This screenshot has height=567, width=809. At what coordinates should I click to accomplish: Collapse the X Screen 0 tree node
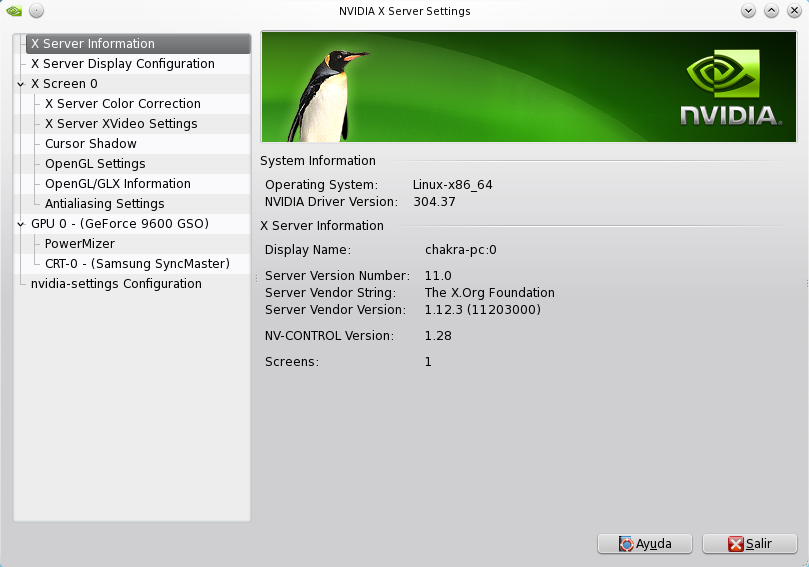pyautogui.click(x=21, y=84)
